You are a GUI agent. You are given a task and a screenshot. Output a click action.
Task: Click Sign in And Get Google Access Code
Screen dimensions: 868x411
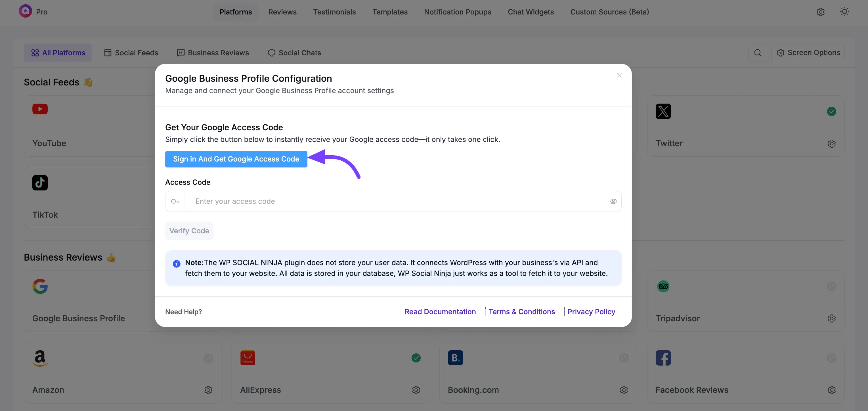(236, 159)
